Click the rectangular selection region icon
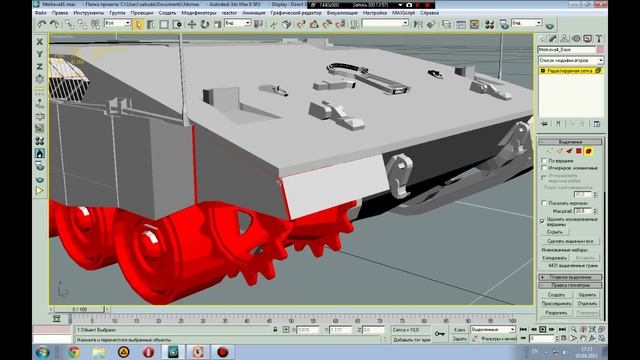 (x=164, y=24)
